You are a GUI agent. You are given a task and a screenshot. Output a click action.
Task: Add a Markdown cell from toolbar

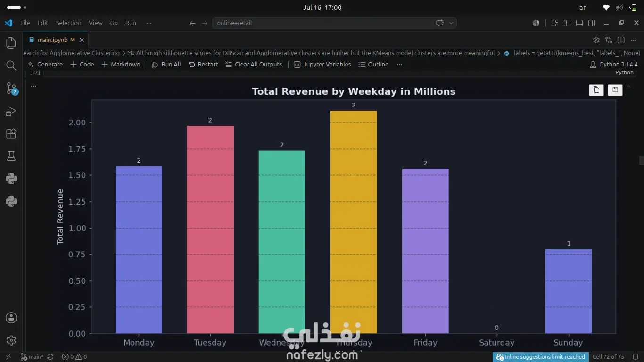pos(121,64)
